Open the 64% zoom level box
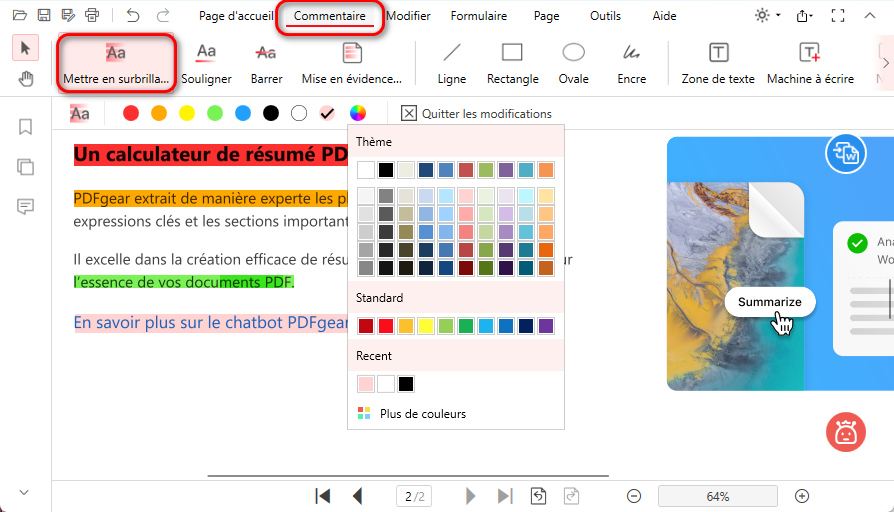Screen dimensions: 894x512 coord(717,496)
